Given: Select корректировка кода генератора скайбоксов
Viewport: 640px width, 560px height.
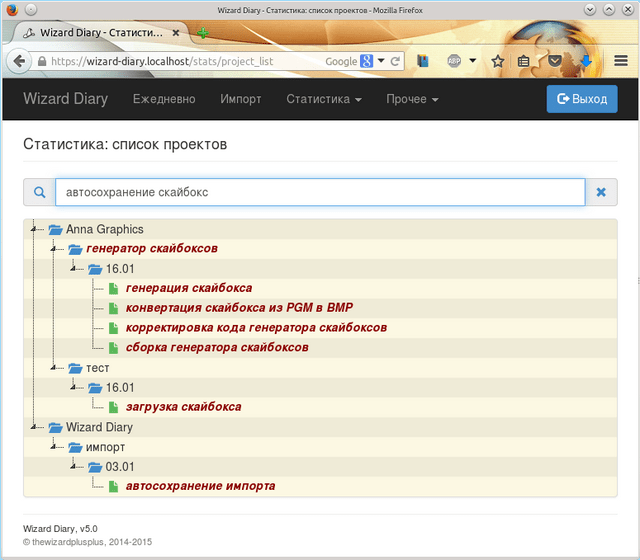Looking at the screenshot, I should [x=256, y=328].
